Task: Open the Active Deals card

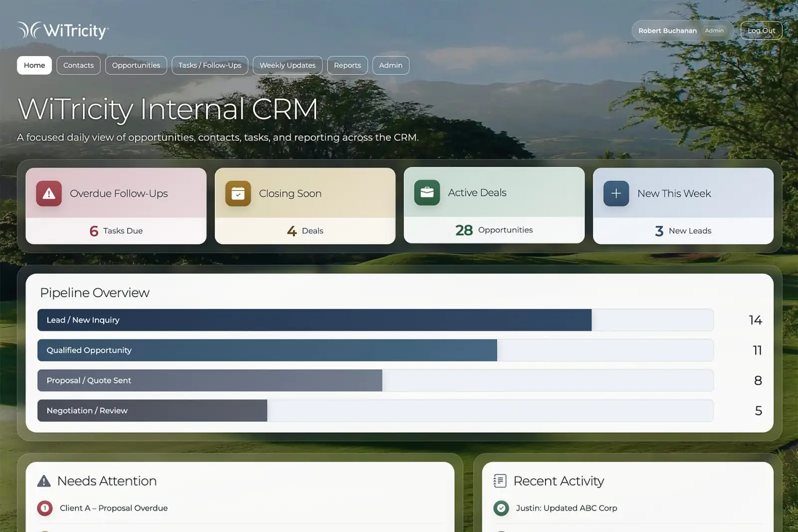Action: 494,205
